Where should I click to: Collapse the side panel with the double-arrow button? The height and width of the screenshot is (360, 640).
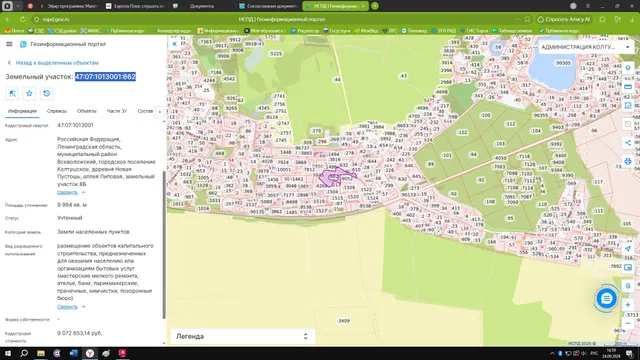pyautogui.click(x=175, y=44)
